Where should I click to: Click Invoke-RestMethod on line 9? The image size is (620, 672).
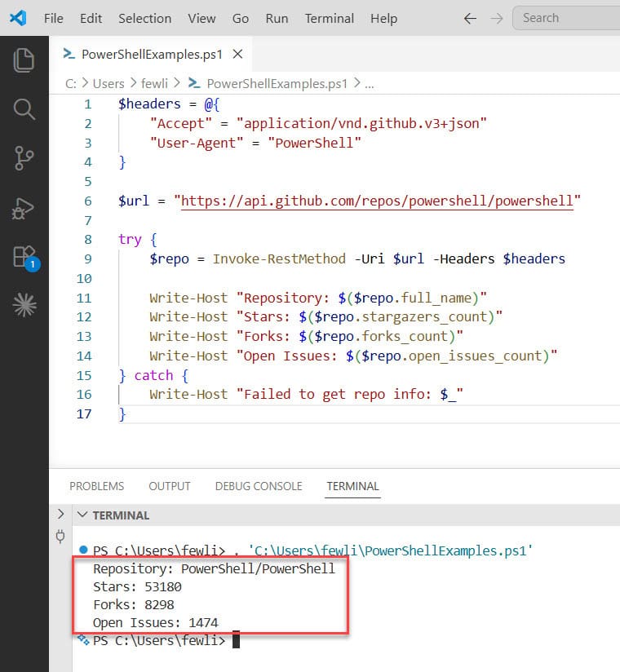click(x=279, y=259)
